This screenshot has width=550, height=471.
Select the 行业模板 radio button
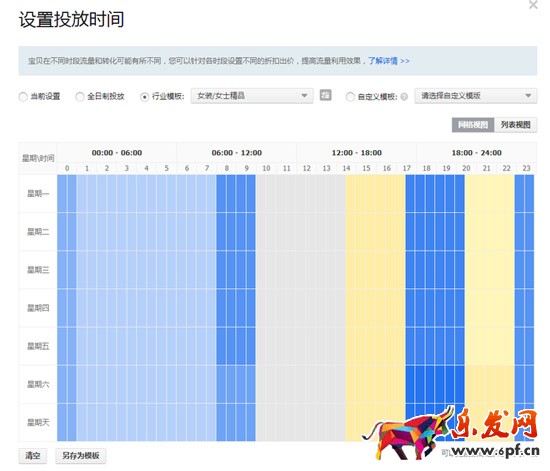(144, 96)
